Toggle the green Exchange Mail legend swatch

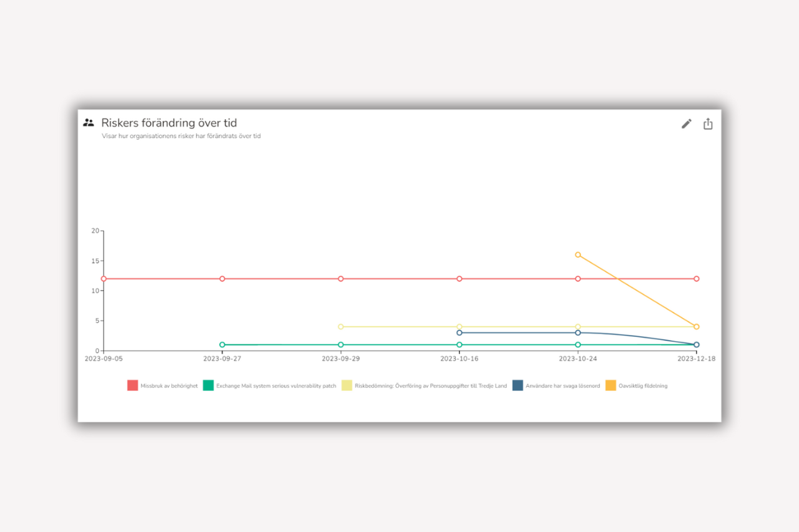pyautogui.click(x=208, y=385)
